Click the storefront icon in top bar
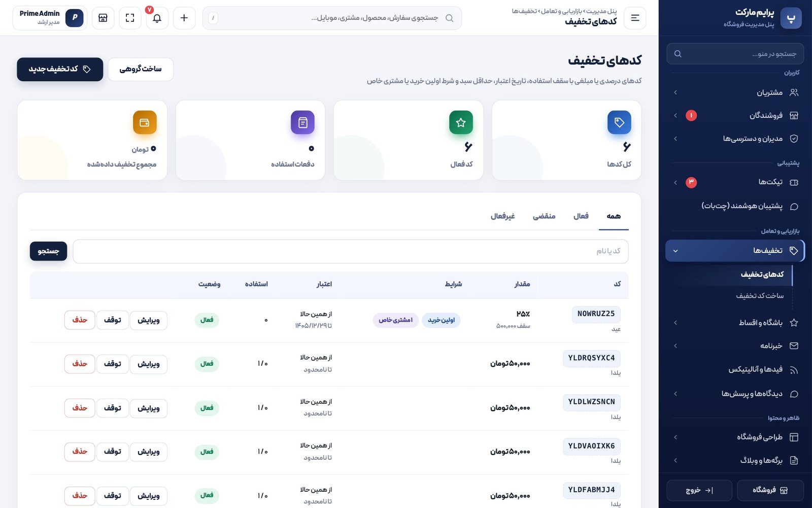This screenshot has width=812, height=508. 103,18
